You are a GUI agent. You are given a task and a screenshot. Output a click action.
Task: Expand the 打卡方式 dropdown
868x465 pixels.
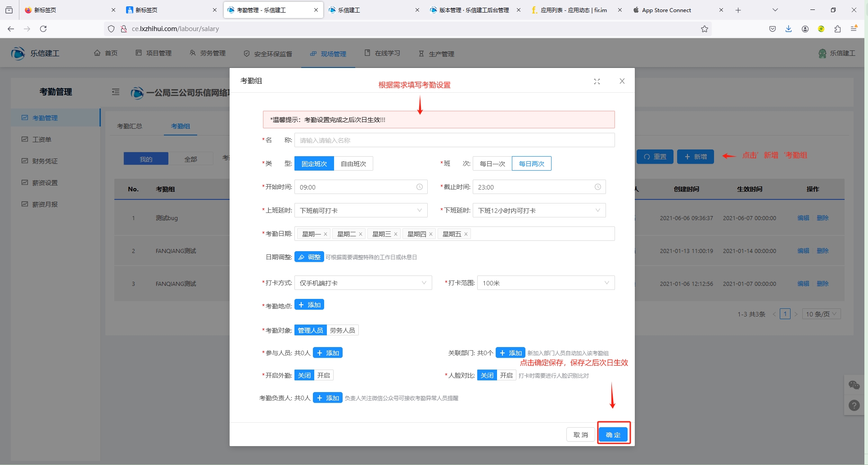[x=363, y=283]
